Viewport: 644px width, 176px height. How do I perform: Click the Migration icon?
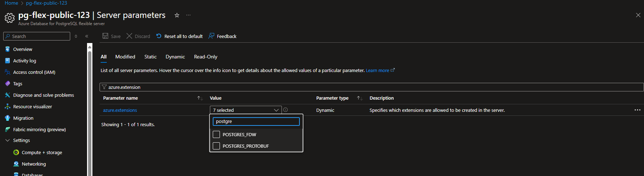[x=8, y=118]
